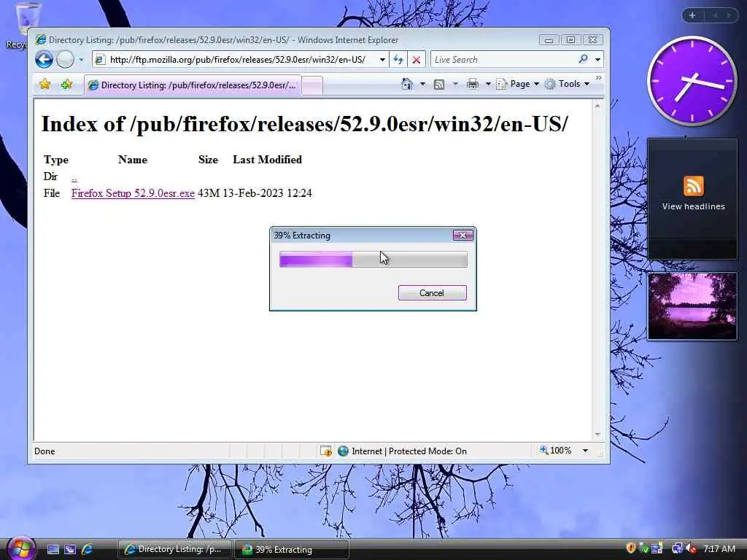Click the Index of page heading
The image size is (747, 560).
pos(305,124)
